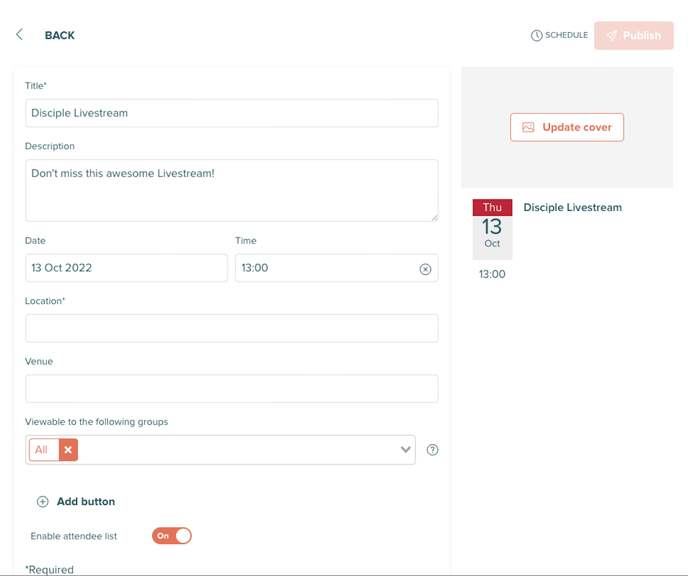Image resolution: width=688 pixels, height=576 pixels.
Task: Click Add button text
Action: (86, 501)
